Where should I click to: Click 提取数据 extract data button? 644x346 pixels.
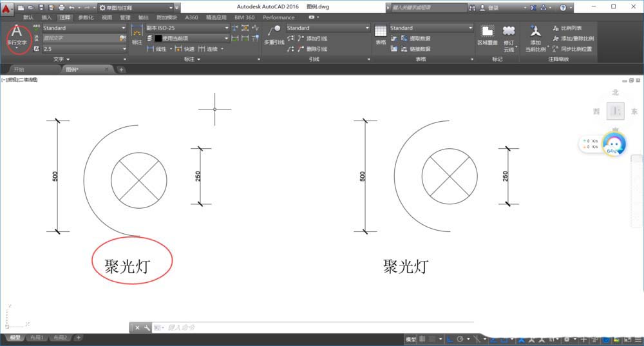click(x=415, y=39)
